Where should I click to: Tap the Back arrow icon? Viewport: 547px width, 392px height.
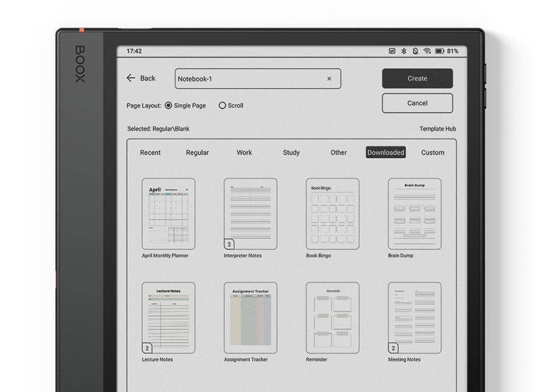pos(131,77)
